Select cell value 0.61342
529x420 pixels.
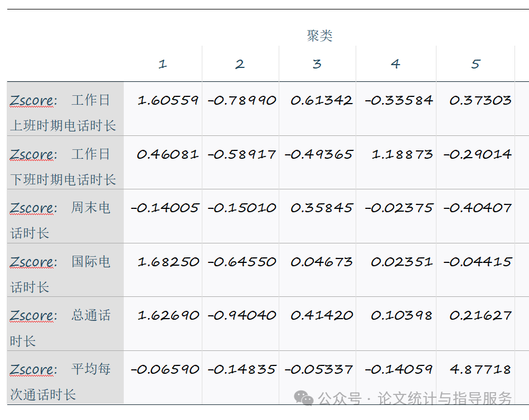tap(322, 100)
